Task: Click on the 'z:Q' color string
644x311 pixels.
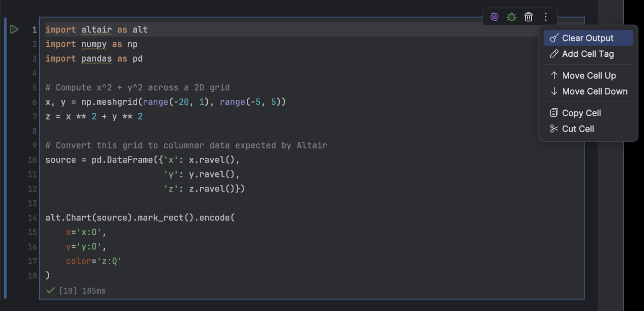Action: (x=109, y=261)
